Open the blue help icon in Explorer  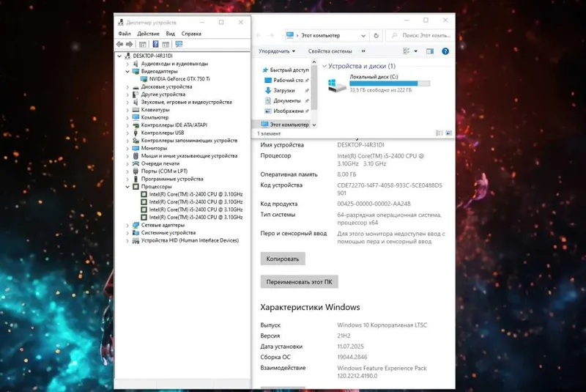tap(445, 51)
